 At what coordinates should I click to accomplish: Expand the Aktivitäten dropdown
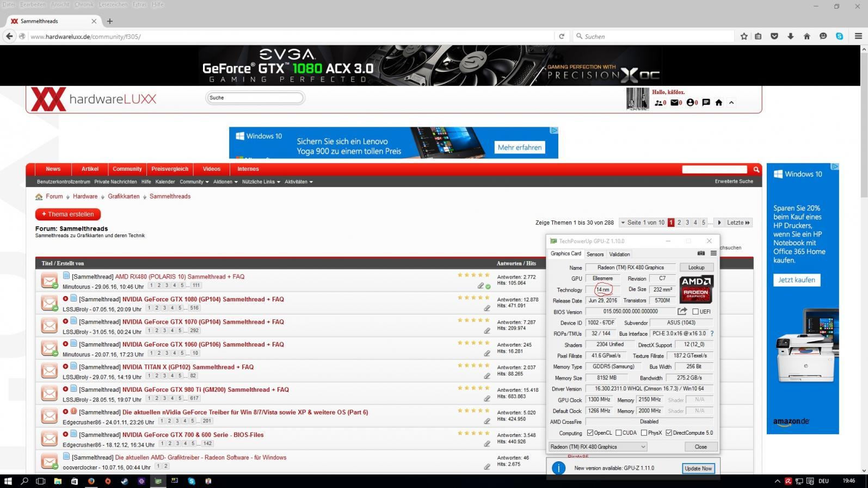coord(299,182)
